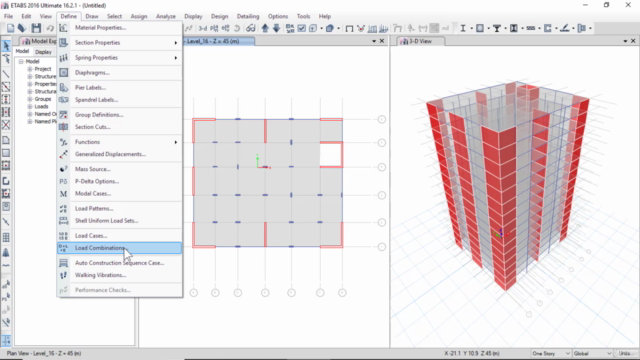The image size is (640, 360).
Task: Open the Detailing menu
Action: 248,16
